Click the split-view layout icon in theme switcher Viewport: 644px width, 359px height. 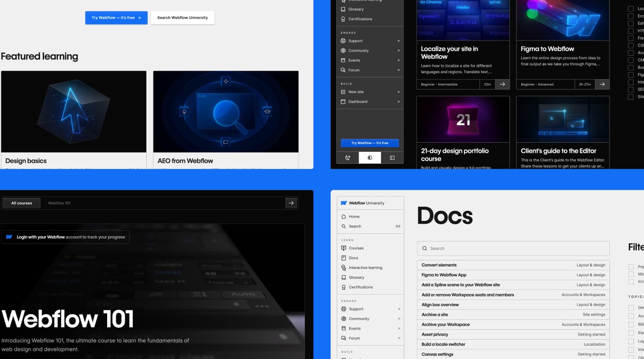pyautogui.click(x=392, y=157)
